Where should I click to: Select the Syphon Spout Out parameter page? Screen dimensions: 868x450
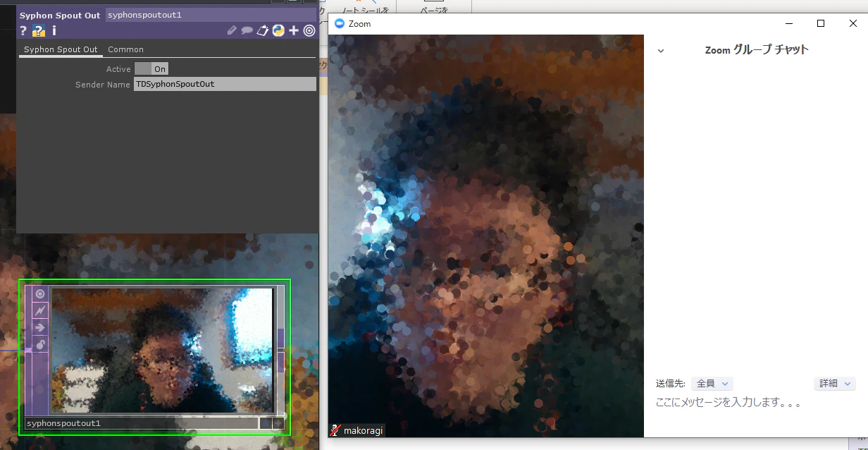tap(61, 49)
